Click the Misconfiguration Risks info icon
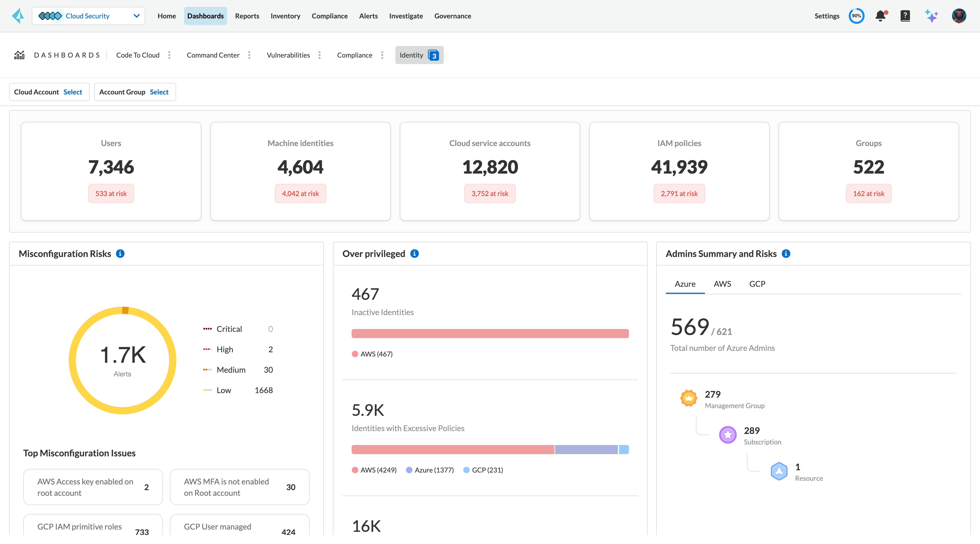The image size is (980, 544). pos(121,253)
